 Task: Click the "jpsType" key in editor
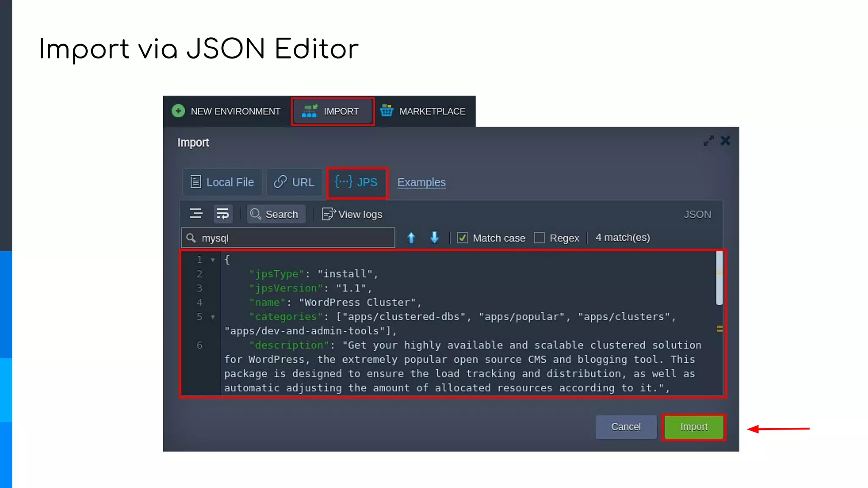click(277, 274)
